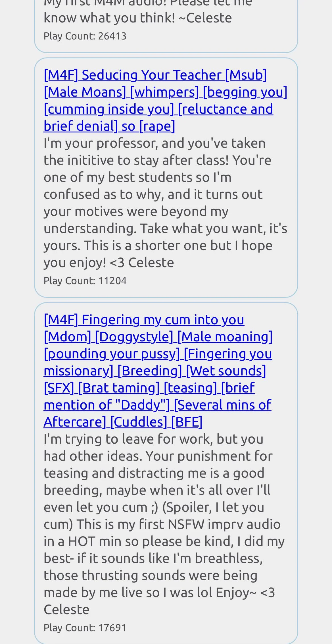Select the "[BFE]" tag in the title
Screen dimensions: 332x644
pyautogui.click(x=187, y=422)
